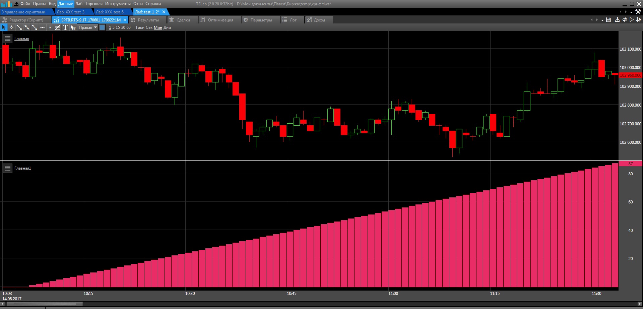The height and width of the screenshot is (309, 644).
Task: Save the script with the floppy disk icon
Action: click(608, 20)
